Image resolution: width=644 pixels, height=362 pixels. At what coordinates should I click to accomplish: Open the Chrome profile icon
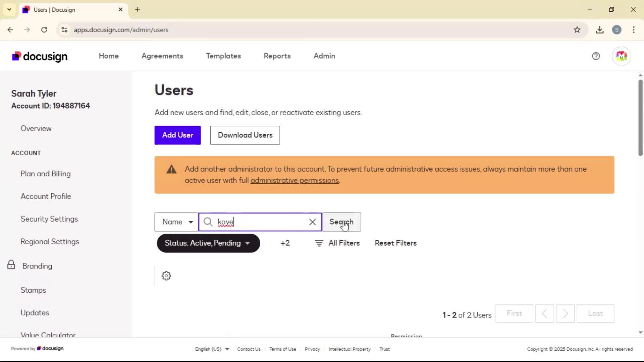tap(616, 30)
